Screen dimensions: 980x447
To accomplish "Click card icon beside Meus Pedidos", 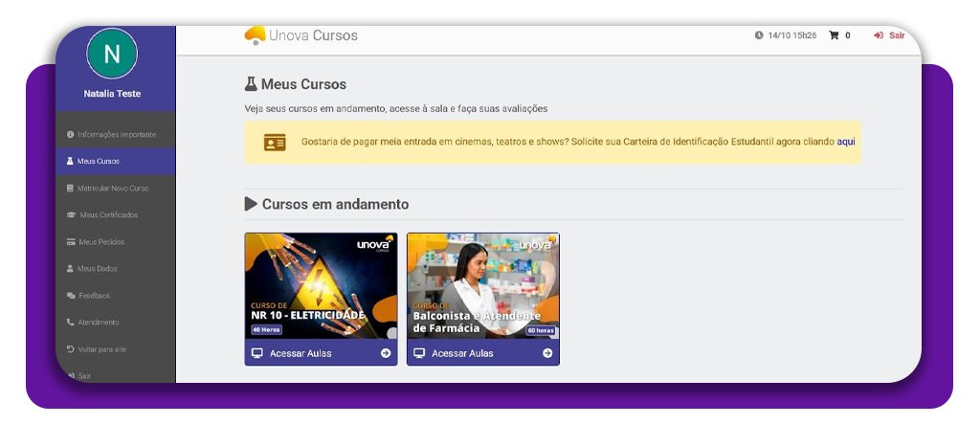I will [x=71, y=242].
